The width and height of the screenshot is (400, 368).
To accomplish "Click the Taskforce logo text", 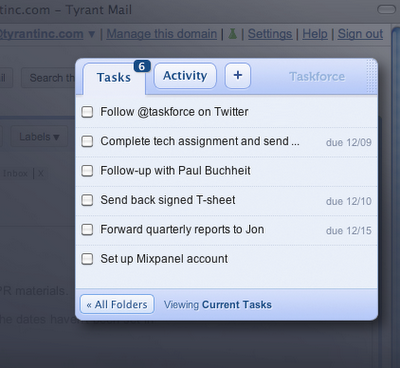I will (x=317, y=76).
